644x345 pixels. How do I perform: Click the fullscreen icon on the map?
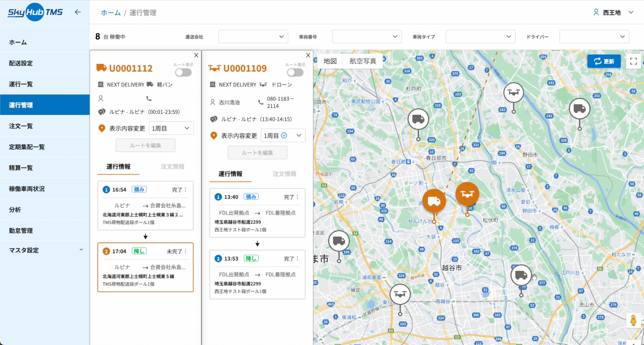[x=634, y=61]
